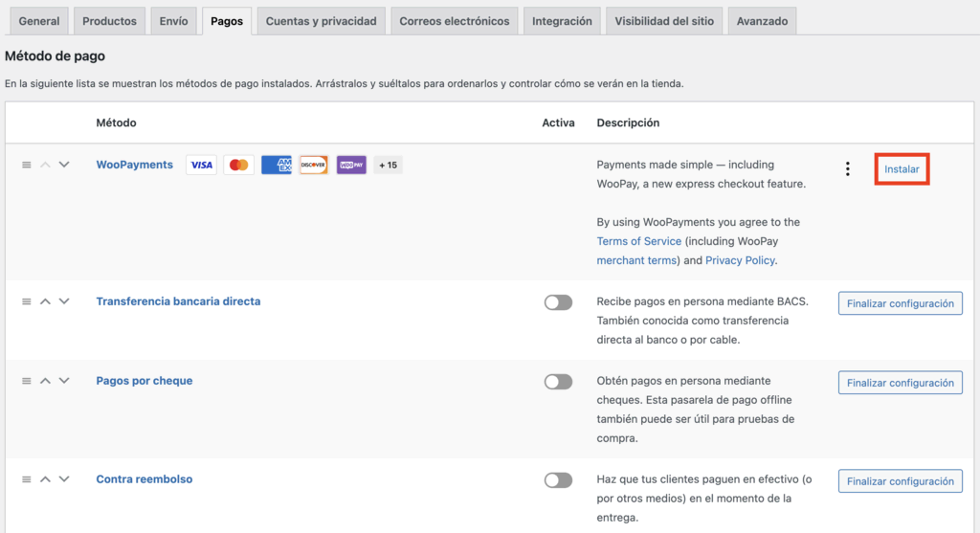Open the Correos electrónicos tab
Viewport: 980px width, 533px height.
(455, 21)
